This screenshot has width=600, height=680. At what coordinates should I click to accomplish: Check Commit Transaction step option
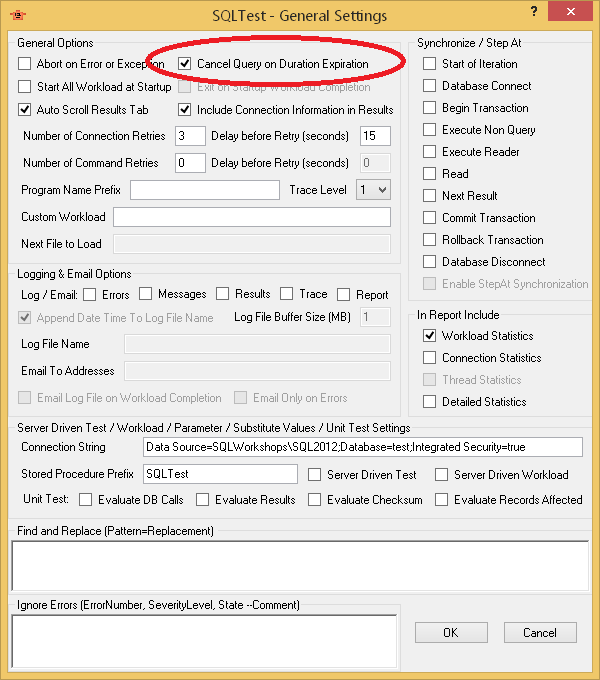tap(429, 218)
